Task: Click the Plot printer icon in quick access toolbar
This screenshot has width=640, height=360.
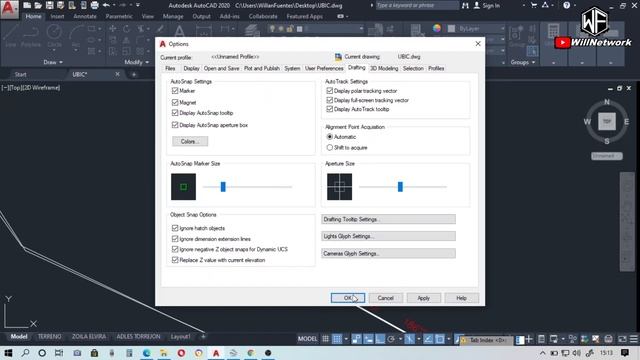Action: [94, 5]
